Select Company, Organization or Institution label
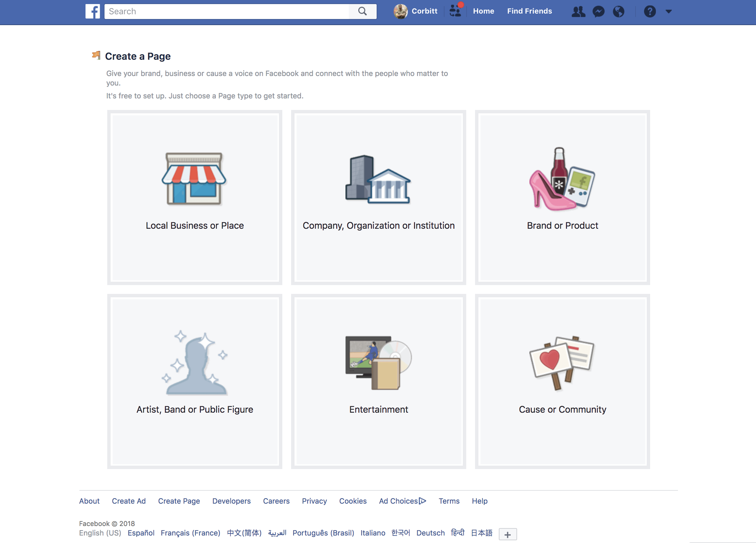This screenshot has width=756, height=543. point(379,226)
